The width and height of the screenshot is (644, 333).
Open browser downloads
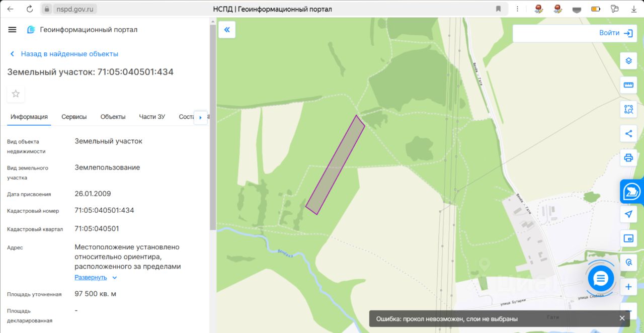pos(633,9)
